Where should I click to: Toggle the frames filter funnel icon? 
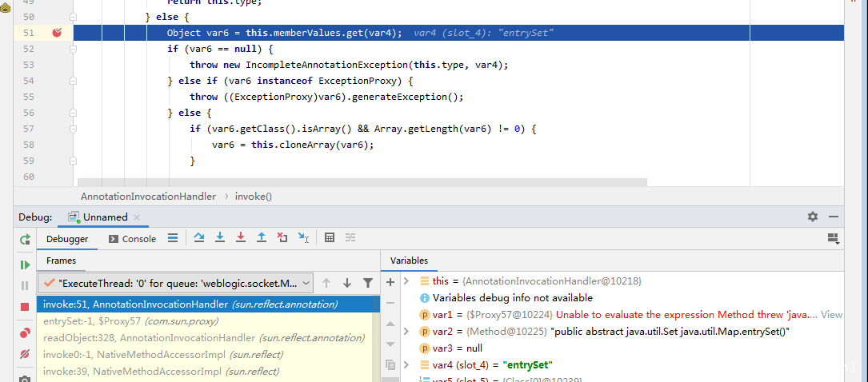(x=368, y=283)
